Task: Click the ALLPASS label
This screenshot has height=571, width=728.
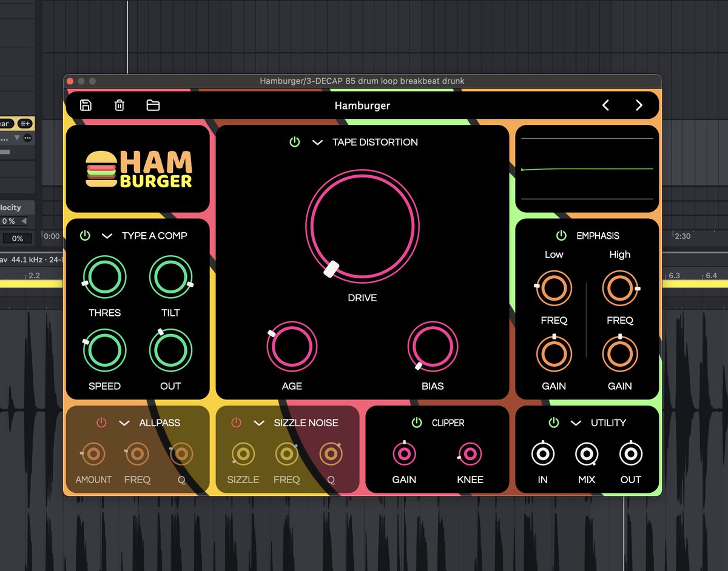Action: tap(160, 423)
